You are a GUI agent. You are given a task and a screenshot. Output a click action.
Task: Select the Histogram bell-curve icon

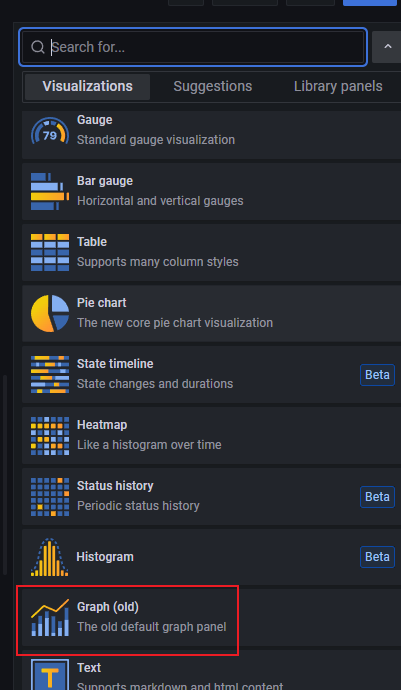point(50,557)
